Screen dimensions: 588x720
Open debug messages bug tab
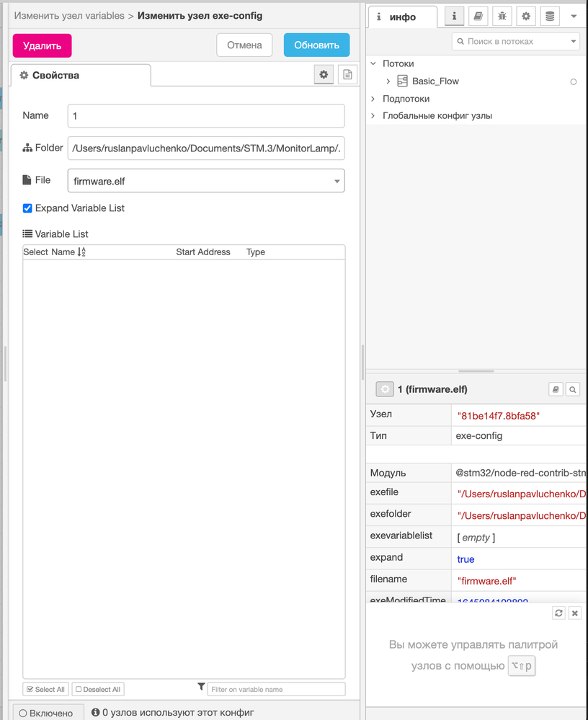click(x=502, y=17)
